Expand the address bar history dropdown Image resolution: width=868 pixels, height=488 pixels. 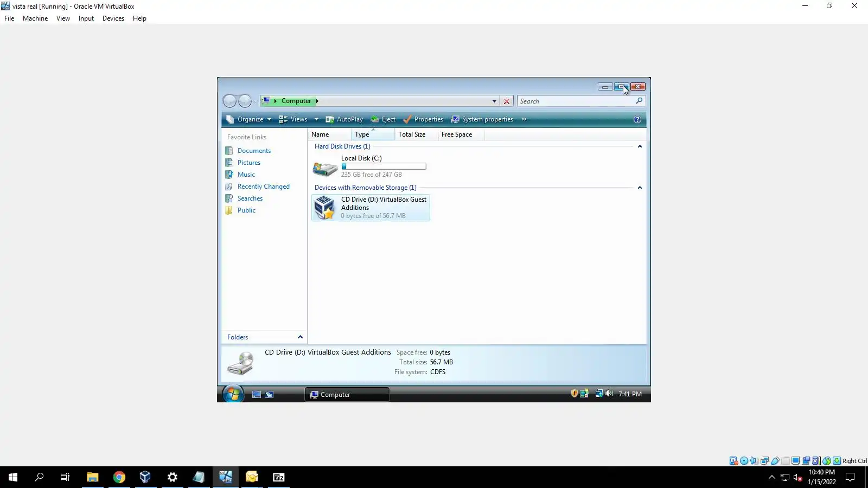pos(494,101)
